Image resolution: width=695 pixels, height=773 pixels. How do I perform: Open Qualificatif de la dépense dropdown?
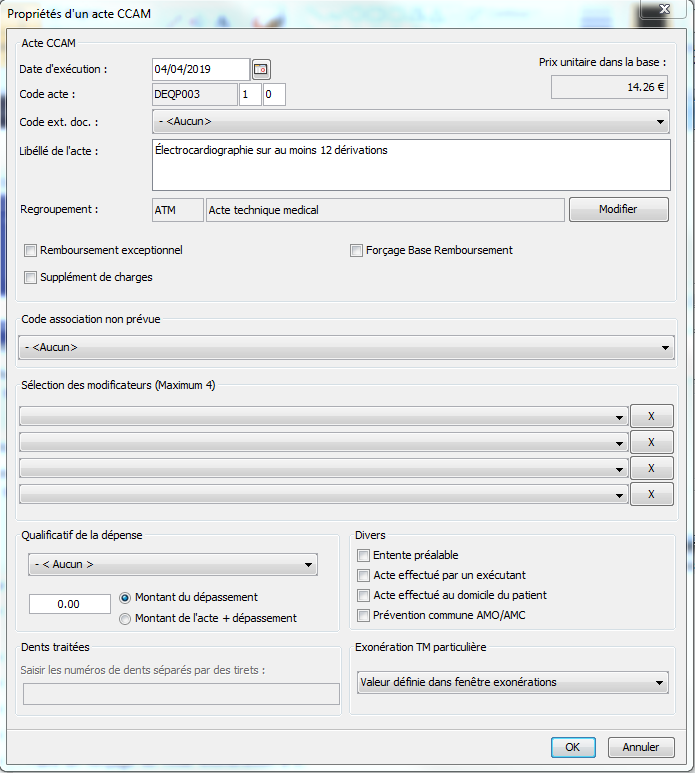172,564
